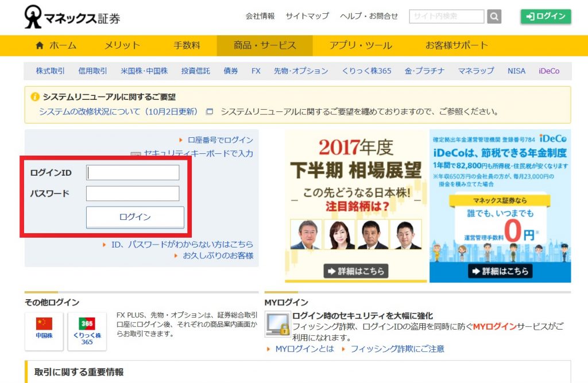Open the 債券 submenu link
588x383 pixels.
point(231,71)
